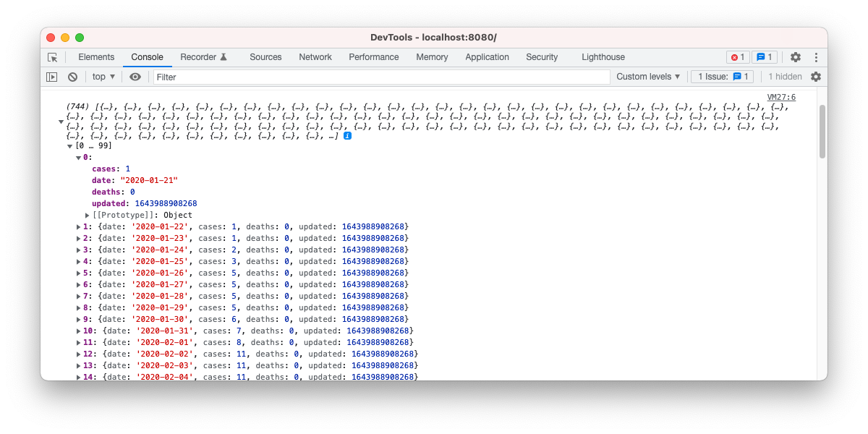Image resolution: width=868 pixels, height=434 pixels.
Task: Expand entry 4 dated 2020-01-25
Action: 79,262
